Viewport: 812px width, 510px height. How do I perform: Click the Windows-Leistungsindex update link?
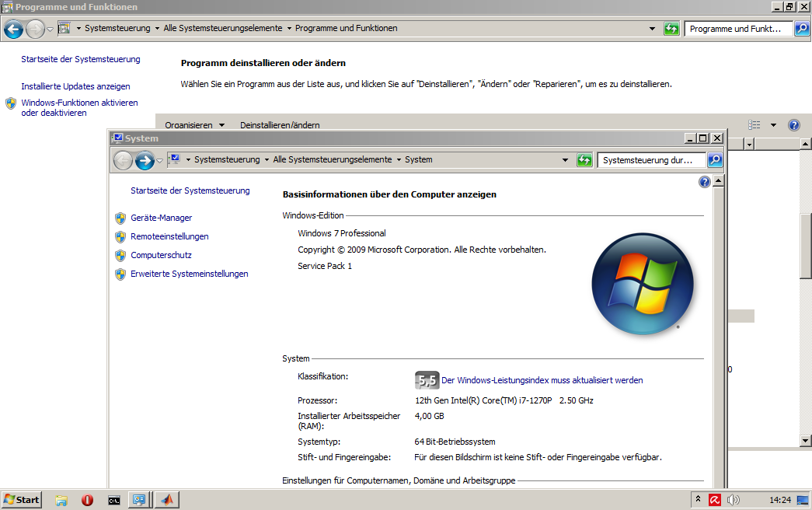coord(542,380)
